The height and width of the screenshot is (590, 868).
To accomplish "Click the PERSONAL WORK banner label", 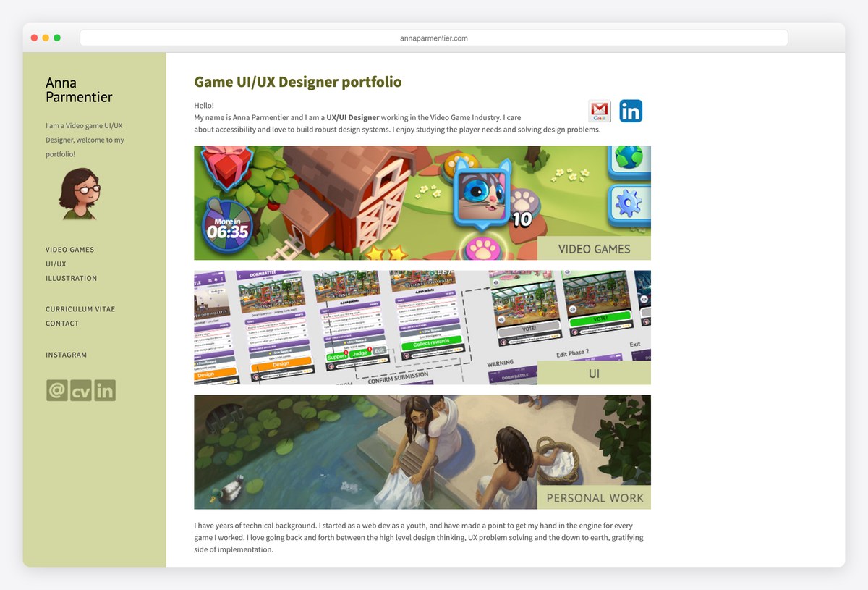I will tap(594, 497).
